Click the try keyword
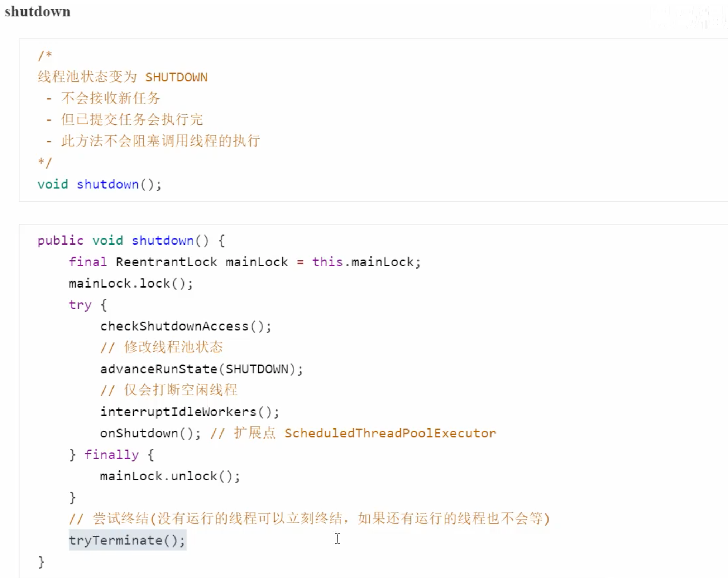The image size is (728, 578). click(80, 305)
